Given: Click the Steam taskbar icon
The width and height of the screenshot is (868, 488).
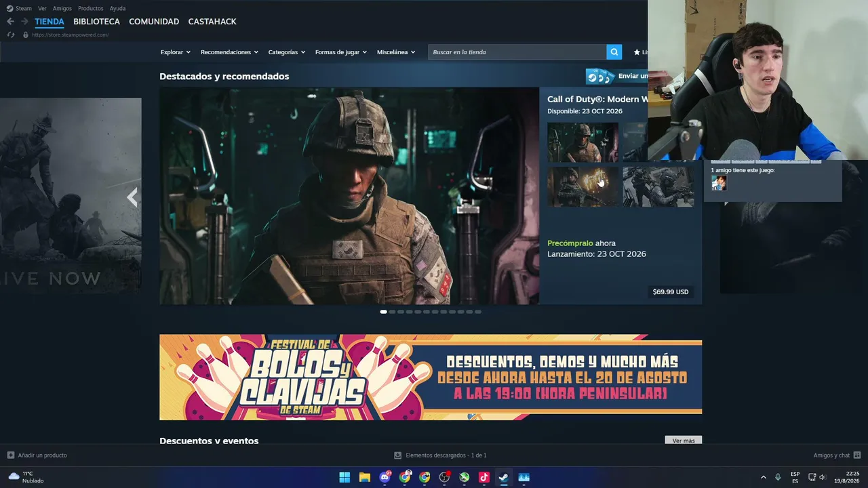Looking at the screenshot, I should 504,477.
